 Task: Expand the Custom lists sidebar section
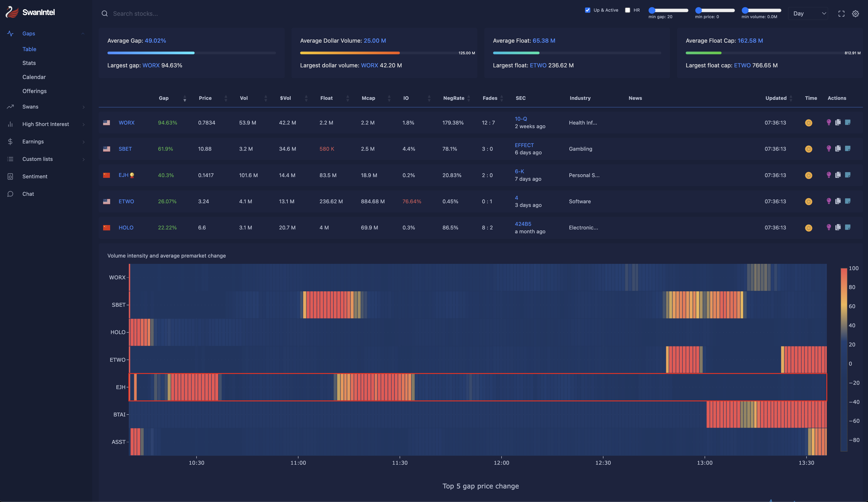click(x=83, y=159)
